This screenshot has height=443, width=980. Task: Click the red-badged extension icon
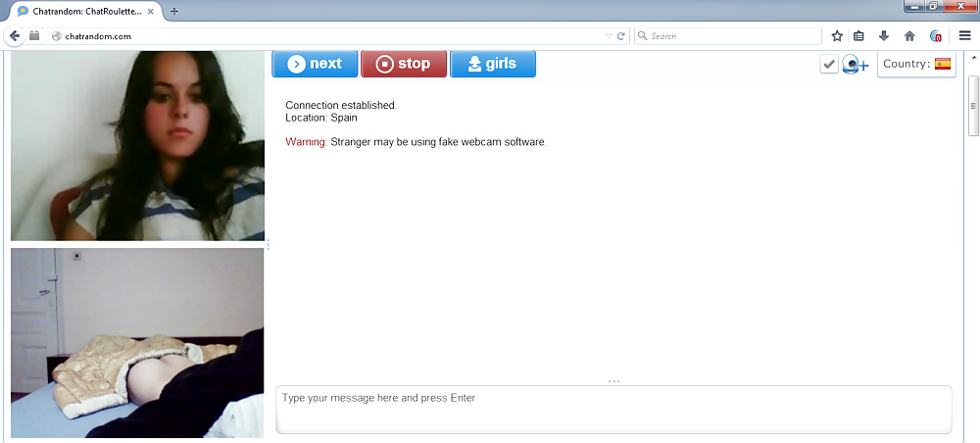[936, 36]
